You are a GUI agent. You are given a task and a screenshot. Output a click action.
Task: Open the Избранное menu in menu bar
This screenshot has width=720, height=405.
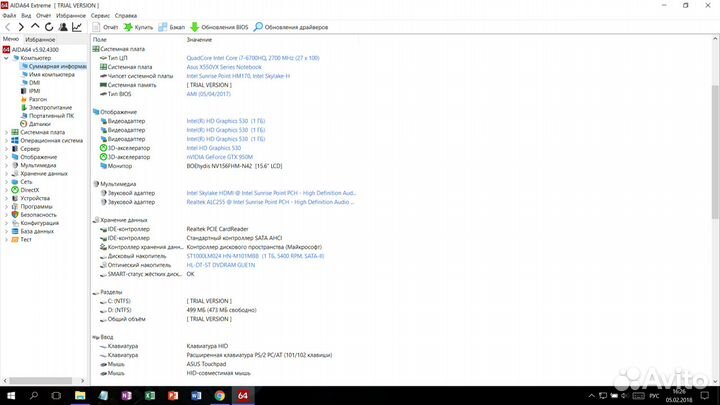click(71, 16)
